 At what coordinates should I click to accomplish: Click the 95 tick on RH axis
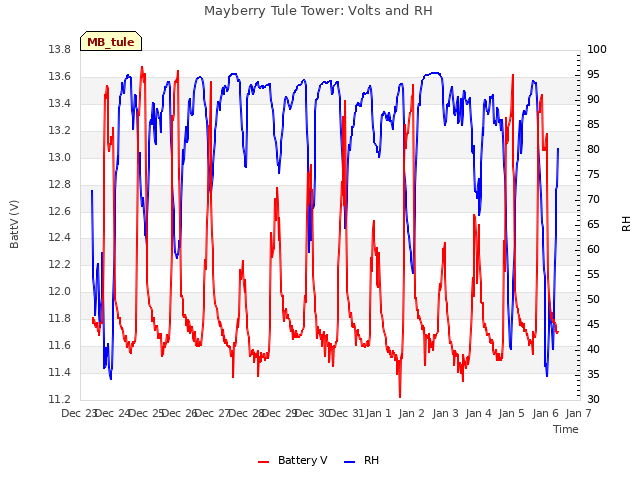coord(593,75)
